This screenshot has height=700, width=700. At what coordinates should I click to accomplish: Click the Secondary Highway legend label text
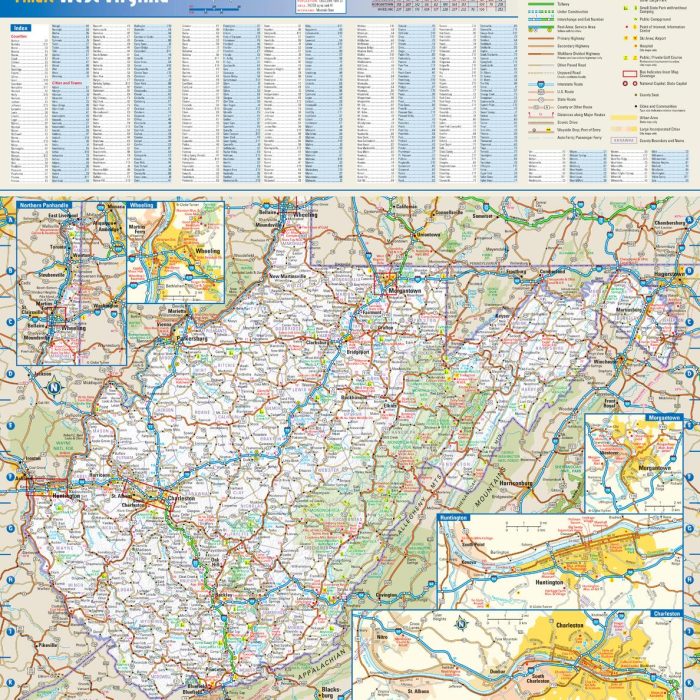tap(573, 46)
